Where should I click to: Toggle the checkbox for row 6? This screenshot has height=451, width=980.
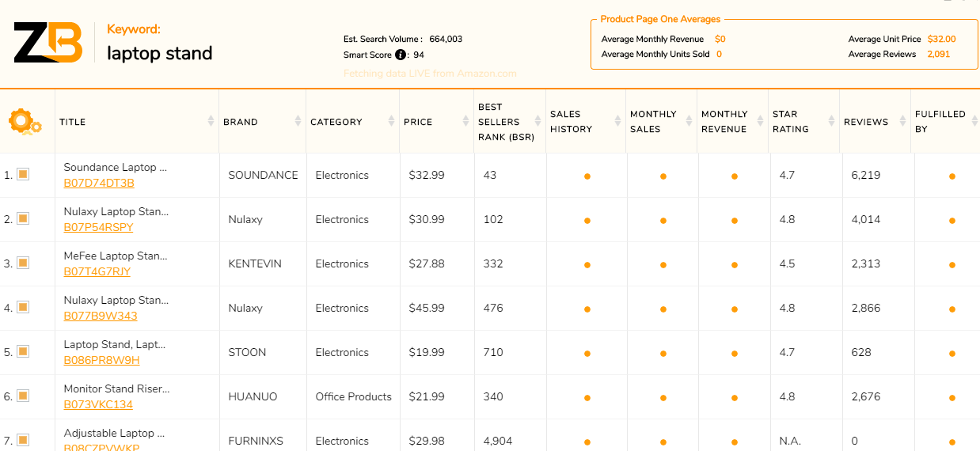(x=23, y=396)
